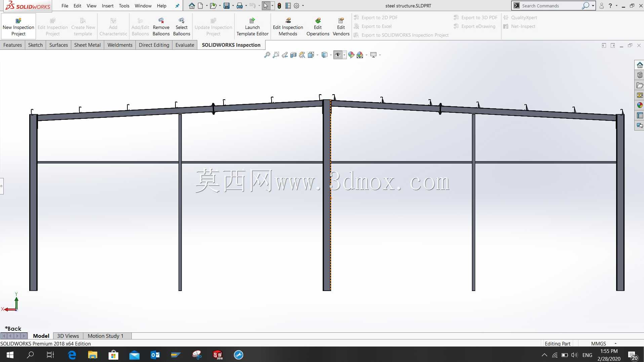
Task: Open SOLIDWORKS Resources task pane tab
Action: click(640, 65)
